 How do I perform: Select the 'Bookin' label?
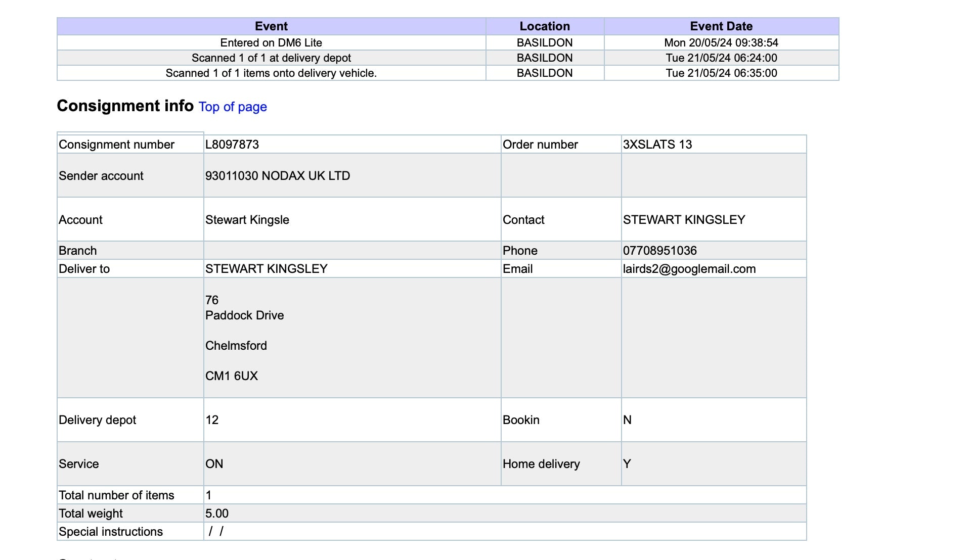pos(521,420)
